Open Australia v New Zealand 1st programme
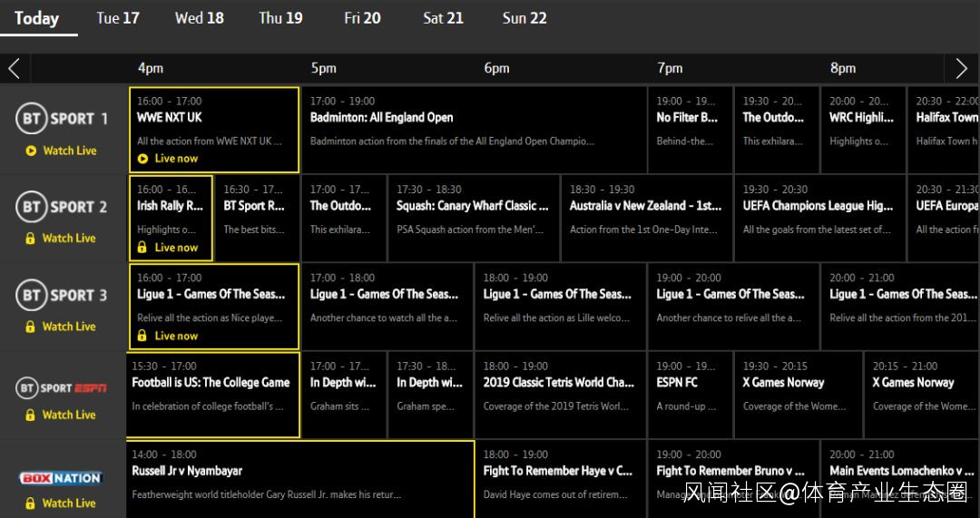Viewport: 980px width, 518px height. [647, 218]
